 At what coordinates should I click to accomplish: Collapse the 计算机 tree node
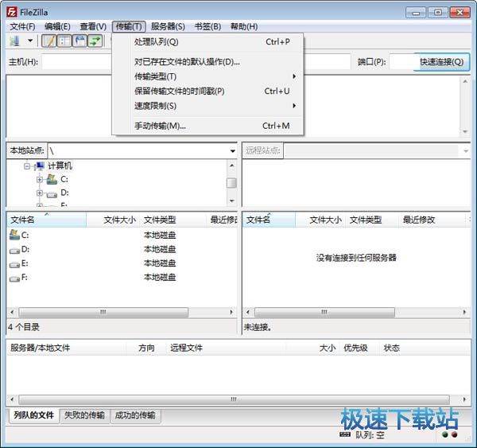point(27,166)
